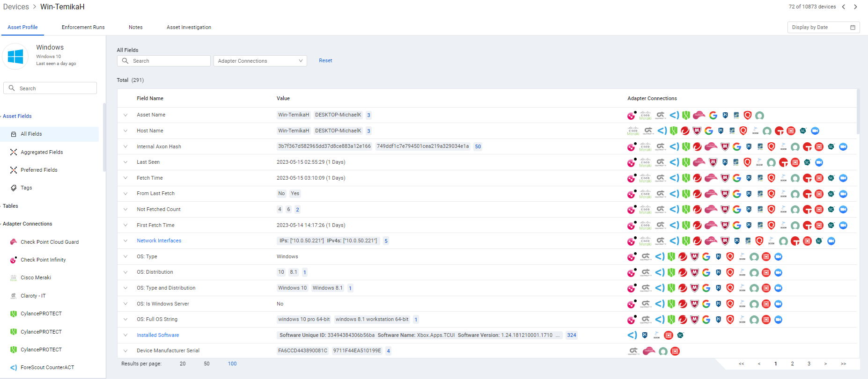Open the Enforcement Runs tab

tap(83, 27)
